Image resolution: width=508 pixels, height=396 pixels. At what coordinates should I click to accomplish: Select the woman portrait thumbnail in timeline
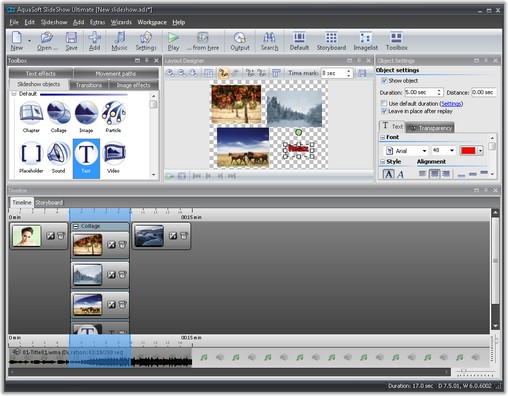[27, 236]
